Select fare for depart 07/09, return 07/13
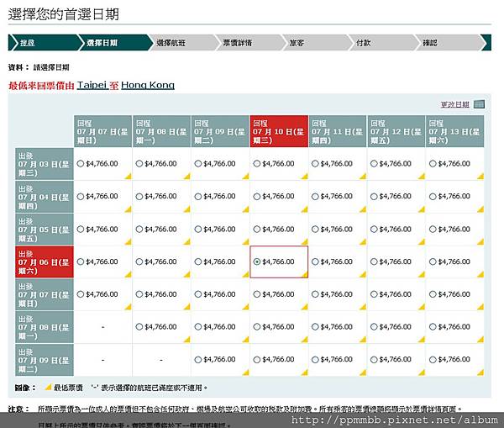 433,360
